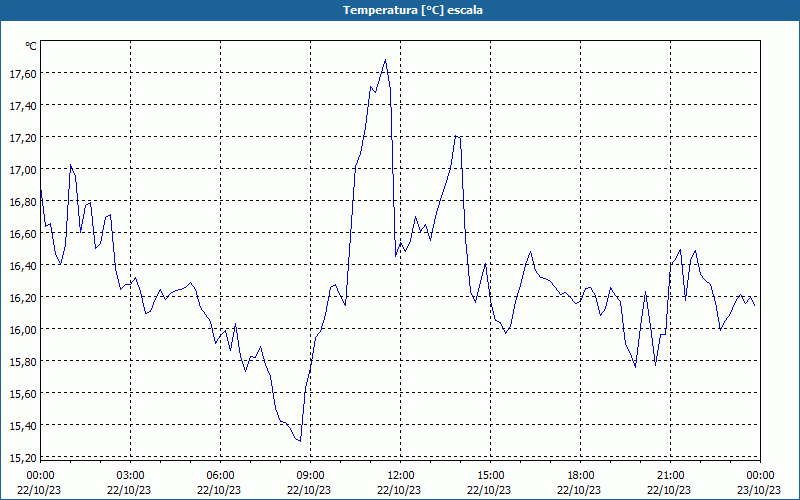Click the 18:00 time axis label

[x=581, y=476]
